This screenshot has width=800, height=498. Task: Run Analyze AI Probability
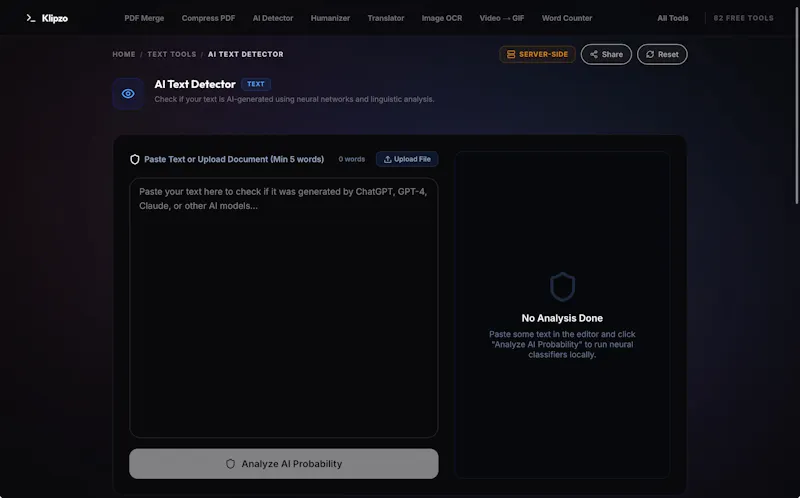[284, 464]
